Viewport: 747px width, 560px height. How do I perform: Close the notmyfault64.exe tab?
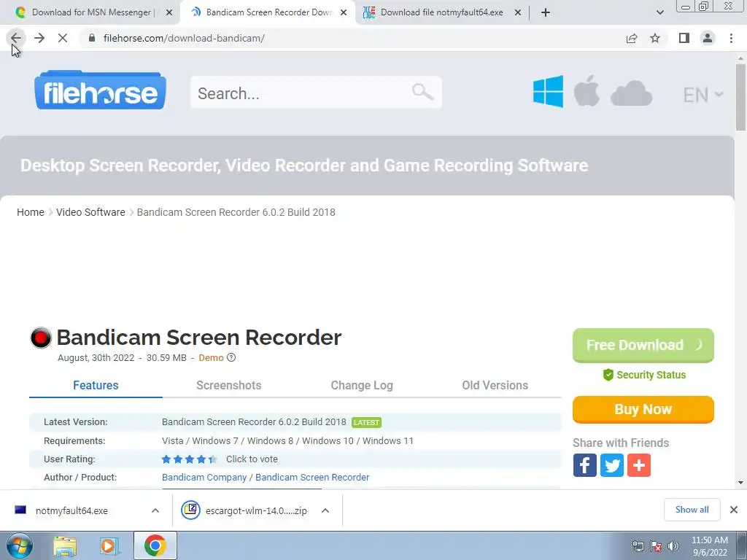pyautogui.click(x=518, y=12)
